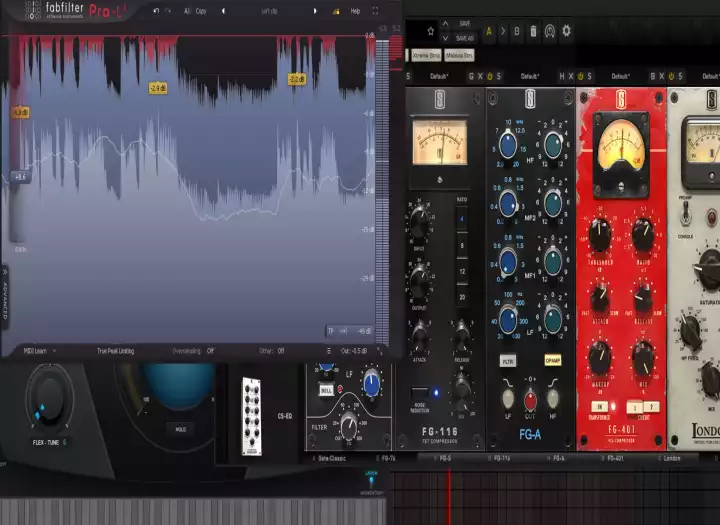Toggle the FG-401 IN transformer button
This screenshot has width=720, height=525.
pos(600,407)
